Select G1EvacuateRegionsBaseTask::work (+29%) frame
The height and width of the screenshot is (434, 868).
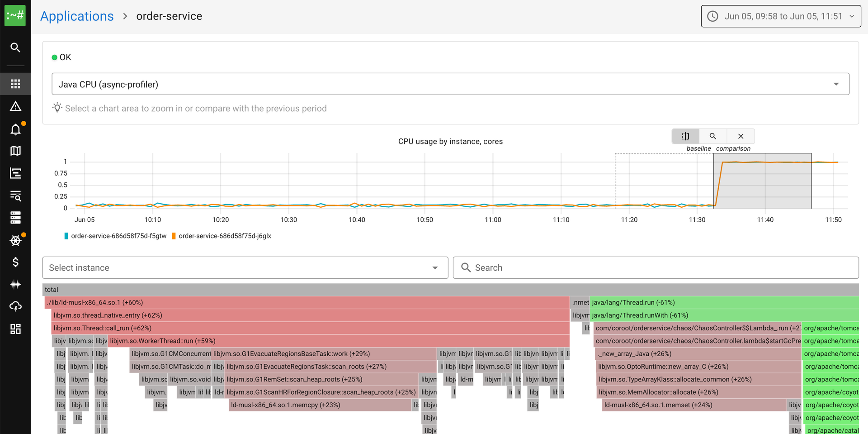pyautogui.click(x=324, y=354)
